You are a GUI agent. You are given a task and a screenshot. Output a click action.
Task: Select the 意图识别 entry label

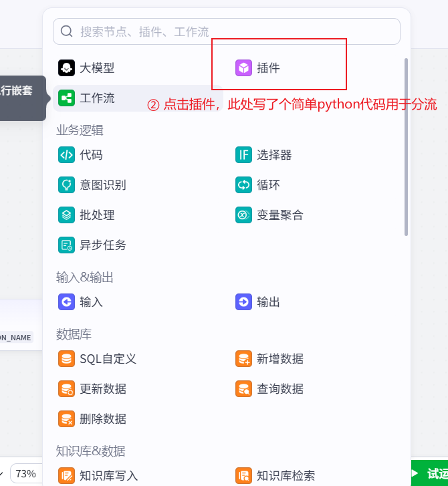click(103, 185)
